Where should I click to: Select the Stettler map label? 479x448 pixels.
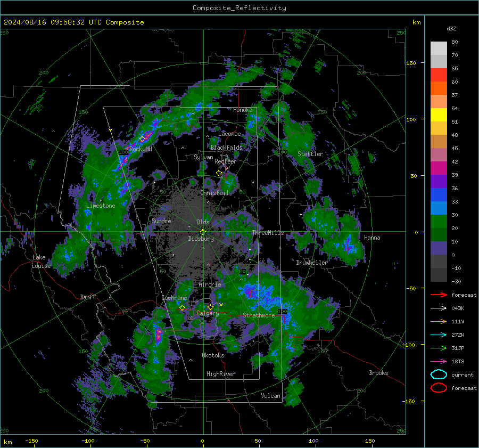tap(310, 154)
